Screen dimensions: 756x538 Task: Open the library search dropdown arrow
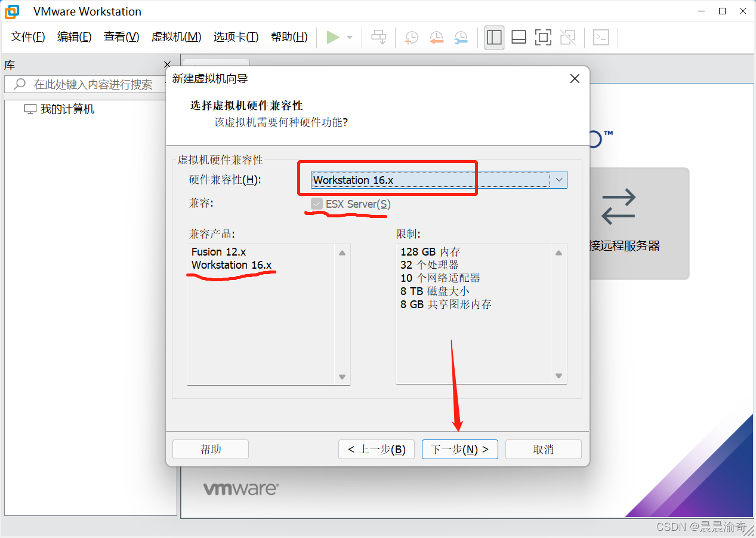166,84
